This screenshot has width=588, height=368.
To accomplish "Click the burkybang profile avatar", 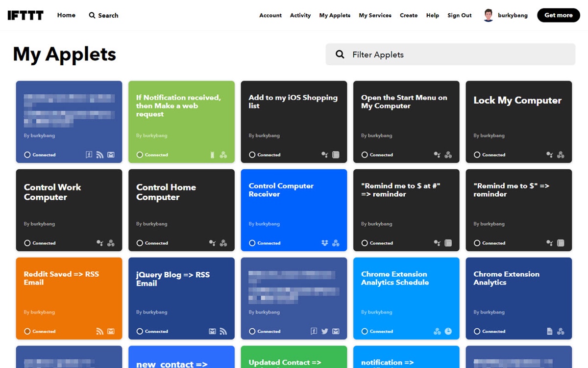I will (x=488, y=15).
